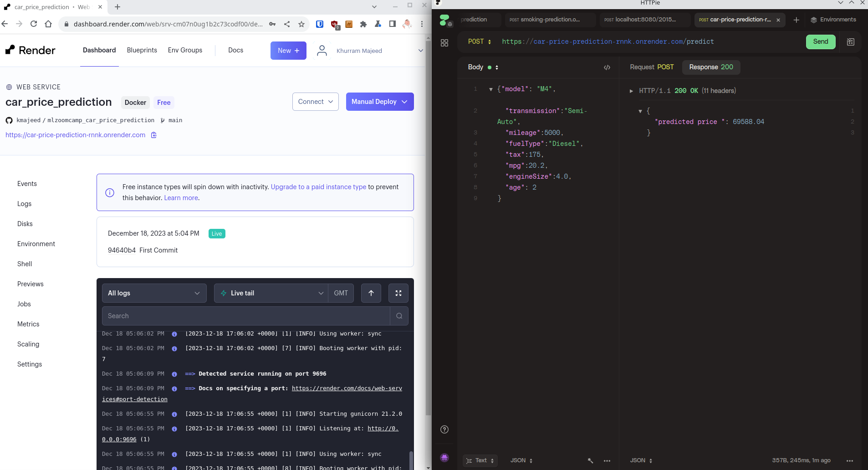Open Shell in the service sidebar

[25, 264]
